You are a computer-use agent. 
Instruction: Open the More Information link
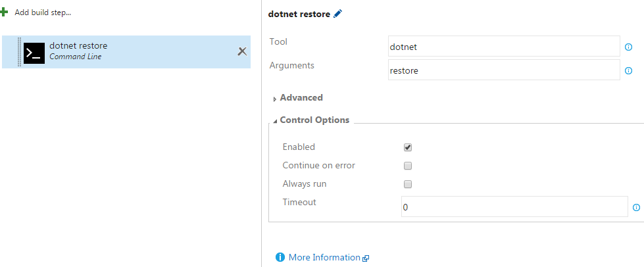click(x=324, y=257)
